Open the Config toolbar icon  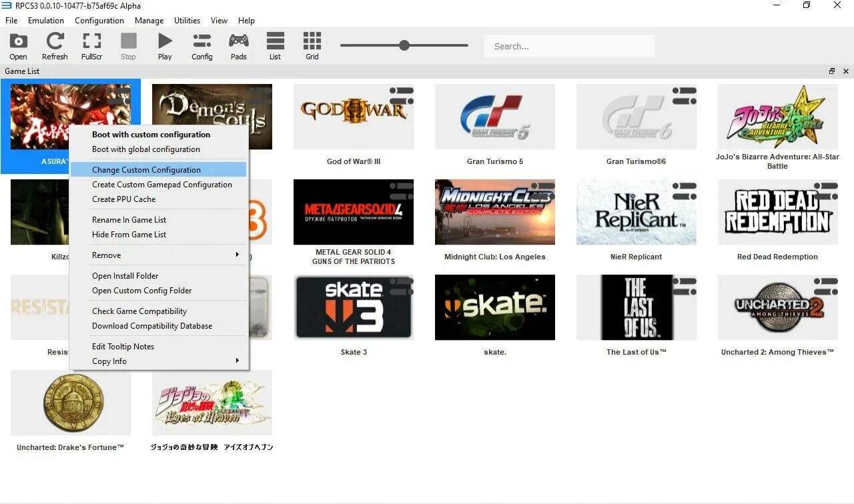(x=202, y=41)
